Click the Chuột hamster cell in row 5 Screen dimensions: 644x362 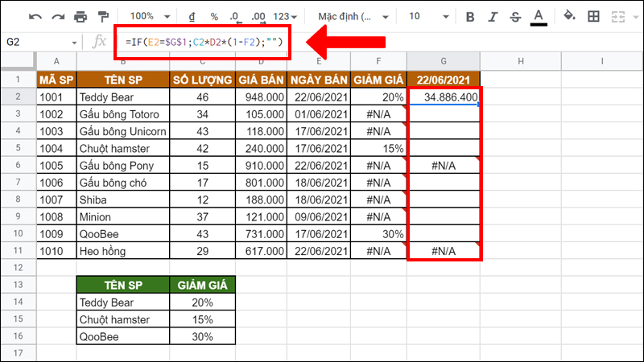coord(123,148)
